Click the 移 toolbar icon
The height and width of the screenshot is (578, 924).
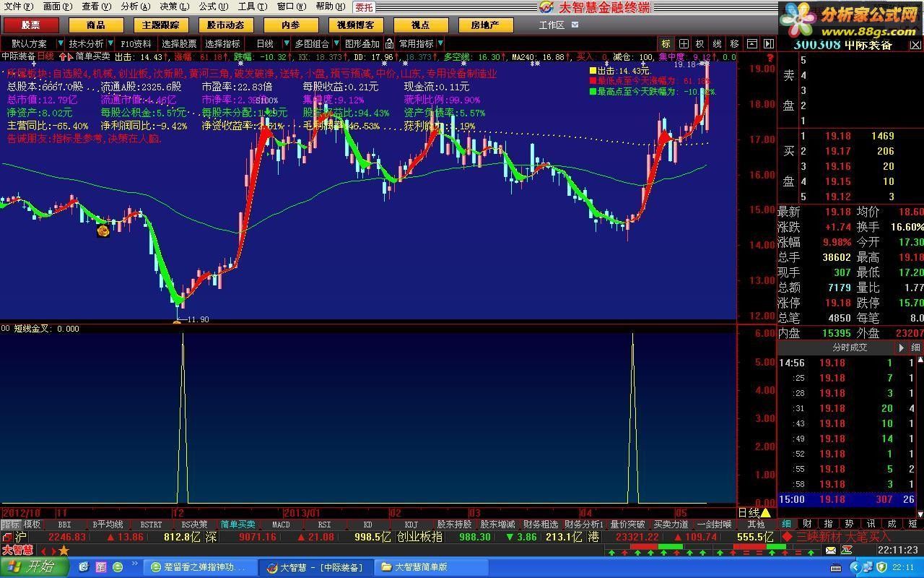(734, 43)
